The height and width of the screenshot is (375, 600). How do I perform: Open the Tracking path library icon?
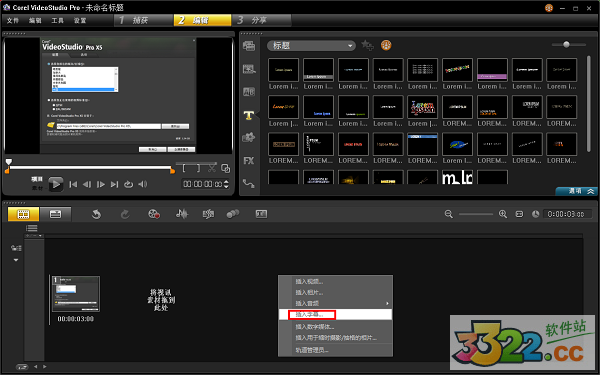tap(249, 184)
